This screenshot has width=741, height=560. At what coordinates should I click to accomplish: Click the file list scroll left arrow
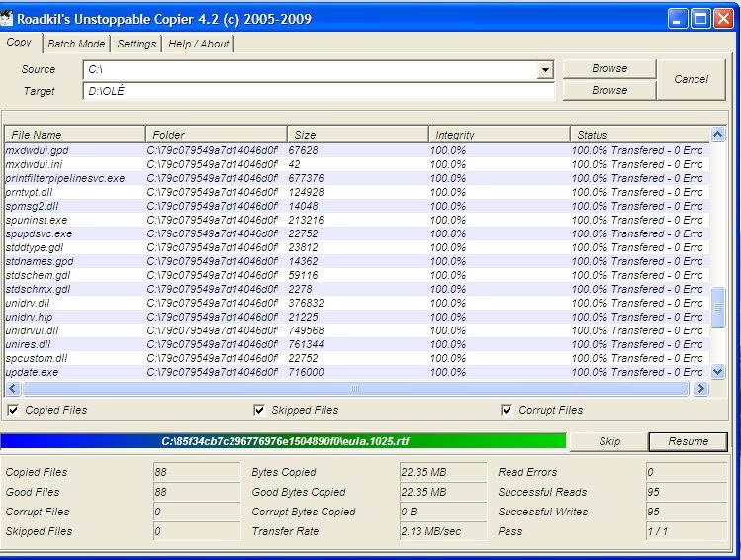coord(13,389)
